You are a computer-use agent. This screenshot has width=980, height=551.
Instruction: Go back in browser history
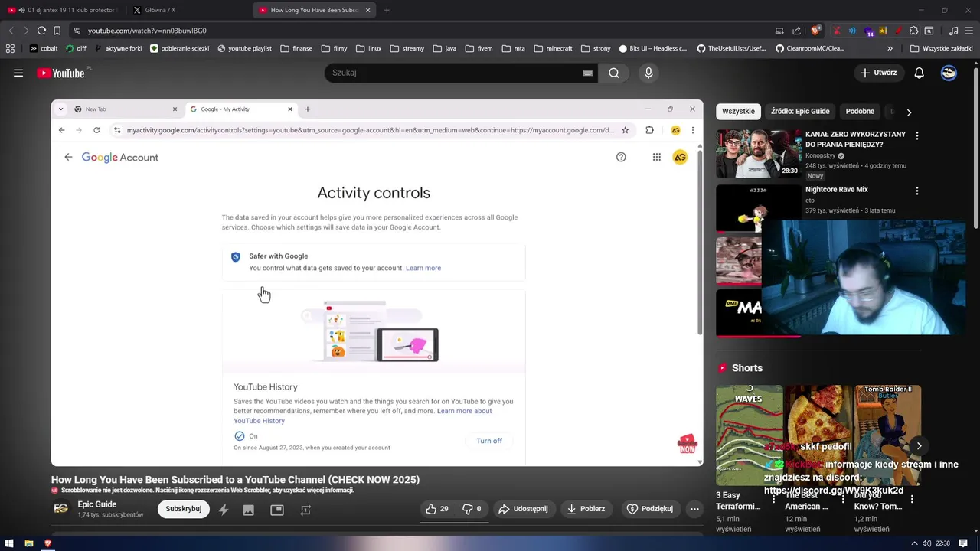point(11,31)
